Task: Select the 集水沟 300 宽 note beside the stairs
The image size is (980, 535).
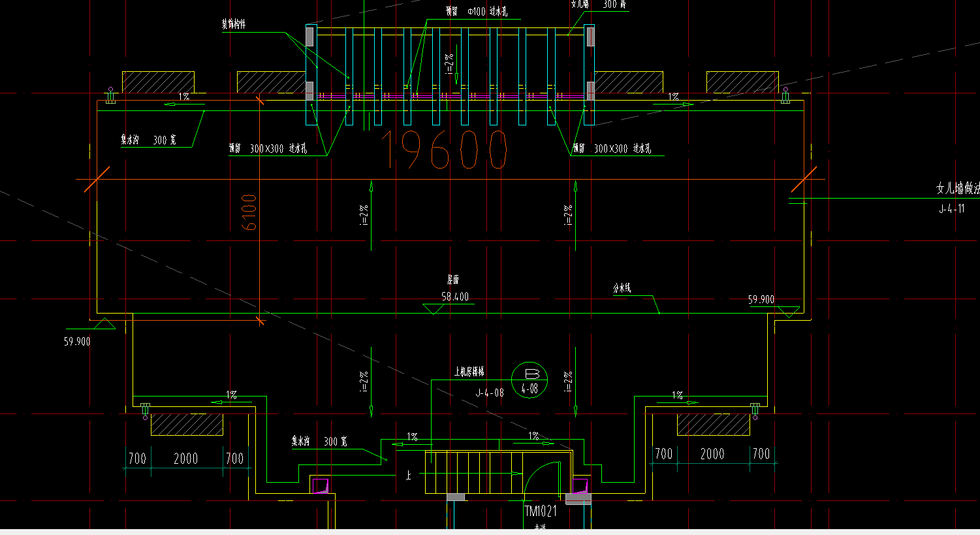Action: tap(319, 442)
